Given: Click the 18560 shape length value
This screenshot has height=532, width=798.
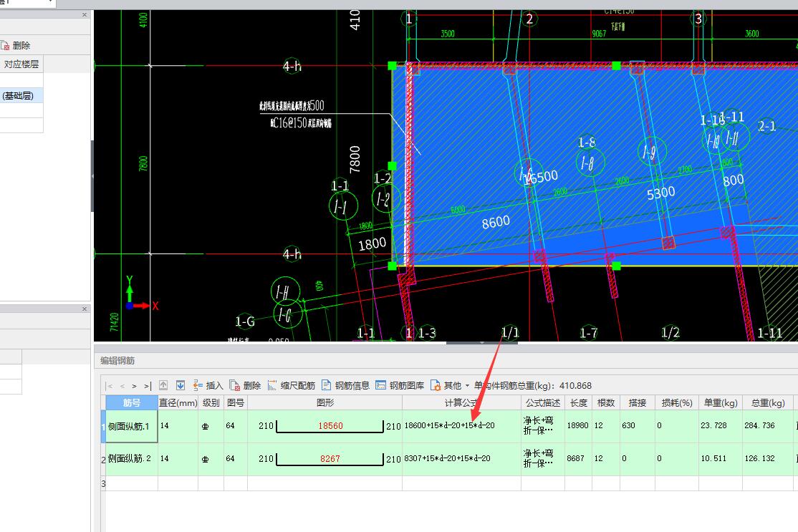Looking at the screenshot, I should tap(330, 426).
